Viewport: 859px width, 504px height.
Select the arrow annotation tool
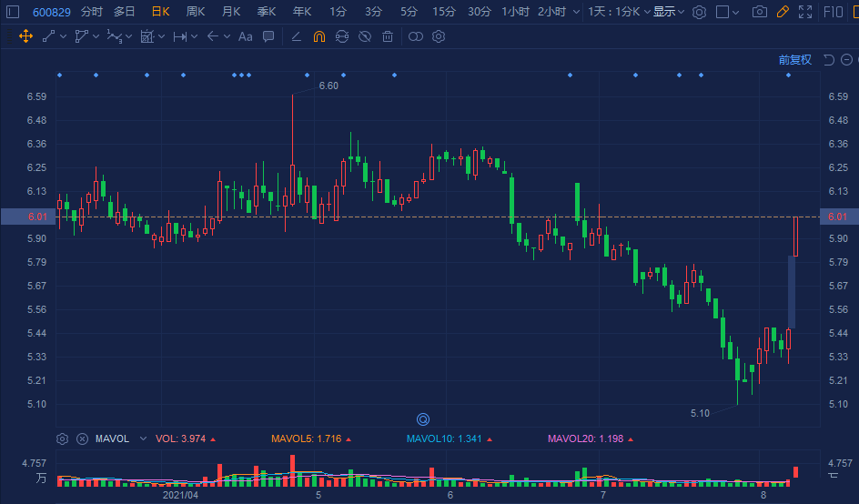(x=213, y=36)
